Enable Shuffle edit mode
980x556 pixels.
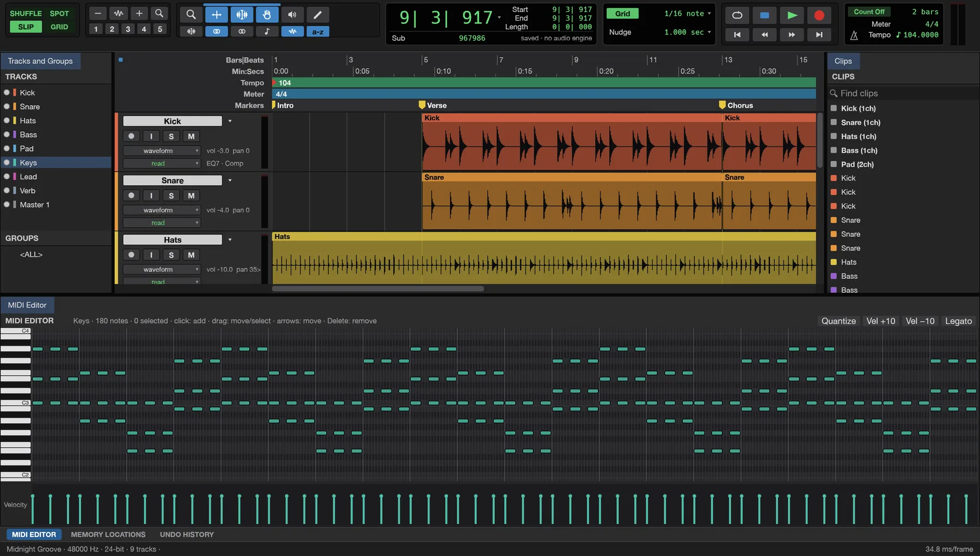(26, 14)
